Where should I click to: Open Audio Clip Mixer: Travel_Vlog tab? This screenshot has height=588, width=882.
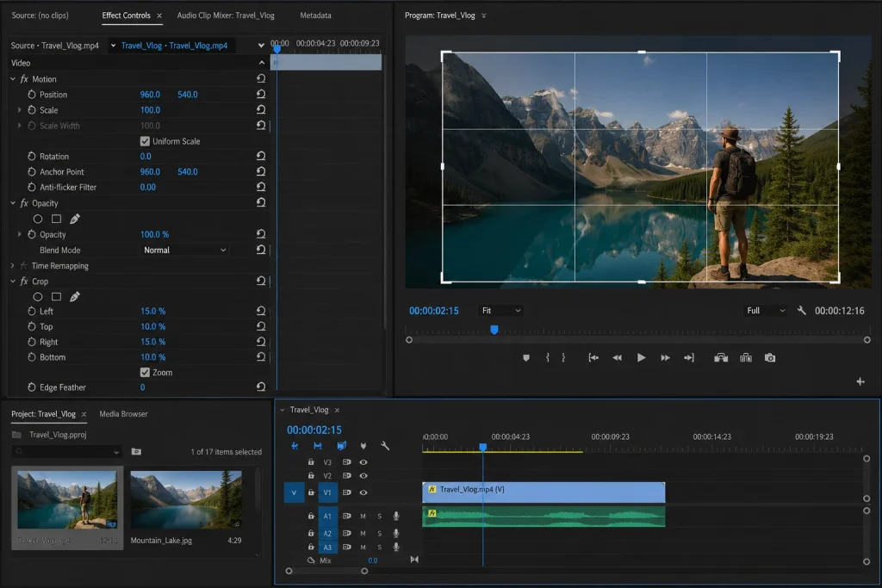coord(226,15)
